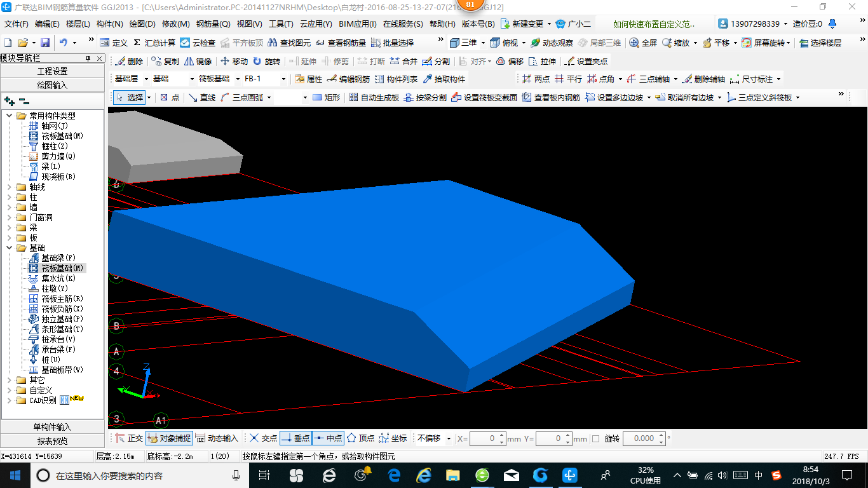Check the 旋转 rotation checkbox

coord(595,438)
